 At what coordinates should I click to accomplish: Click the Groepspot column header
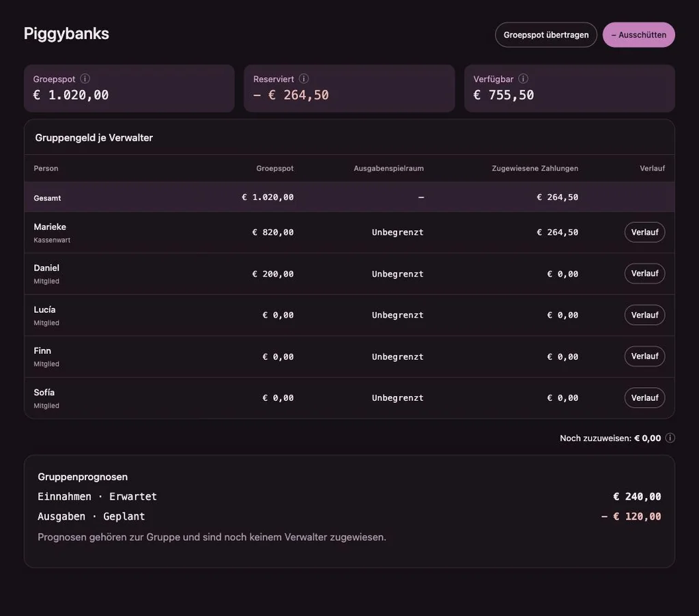click(274, 168)
